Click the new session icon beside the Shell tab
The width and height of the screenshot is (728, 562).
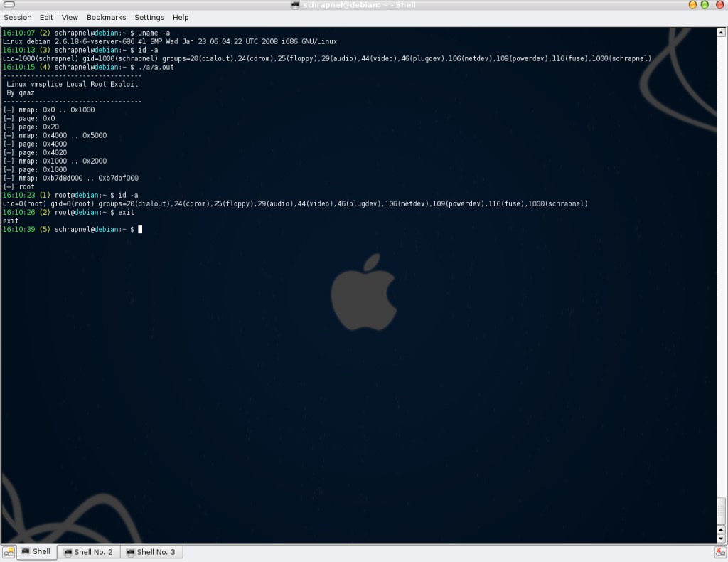[x=9, y=552]
